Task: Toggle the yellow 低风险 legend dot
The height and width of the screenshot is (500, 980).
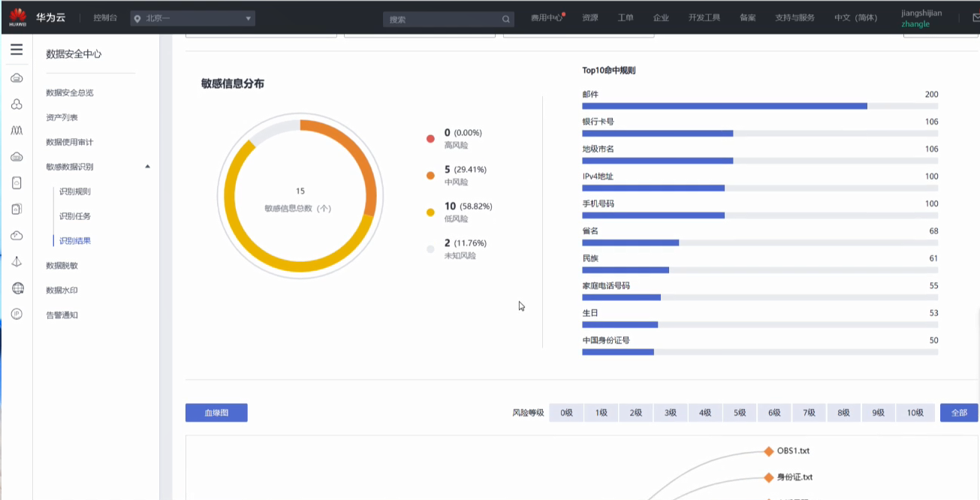Action: point(430,212)
